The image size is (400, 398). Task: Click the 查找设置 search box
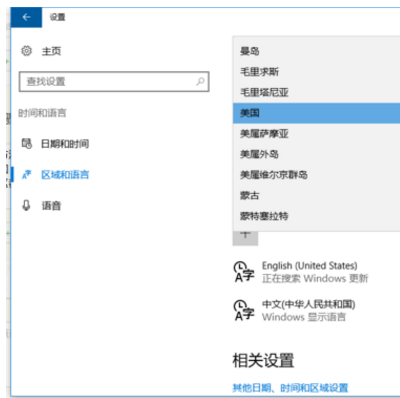[114, 81]
